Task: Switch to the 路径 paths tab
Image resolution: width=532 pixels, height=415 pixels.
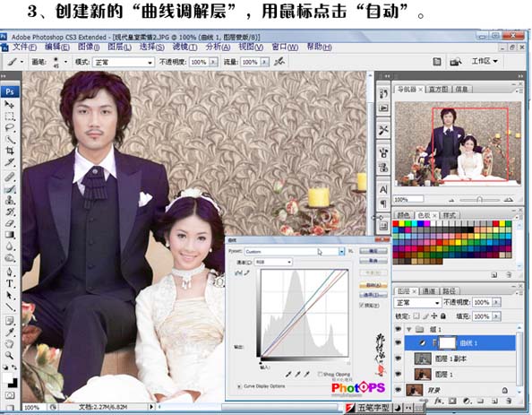Action: click(x=449, y=291)
